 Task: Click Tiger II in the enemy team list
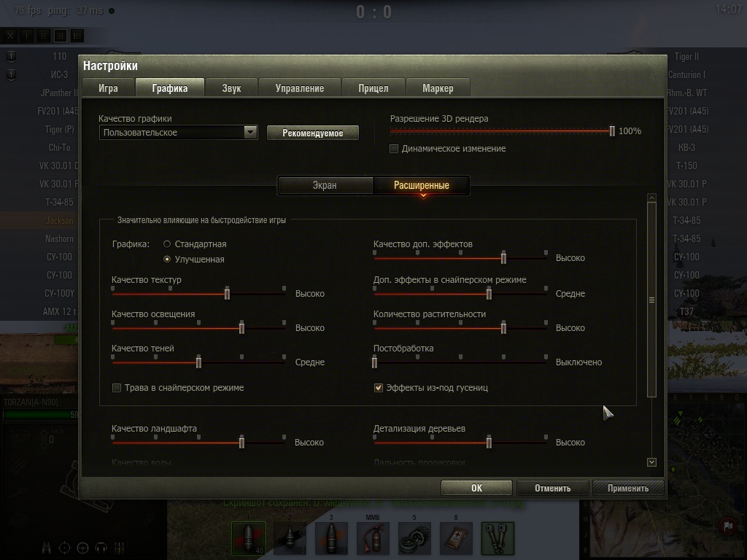[686, 57]
